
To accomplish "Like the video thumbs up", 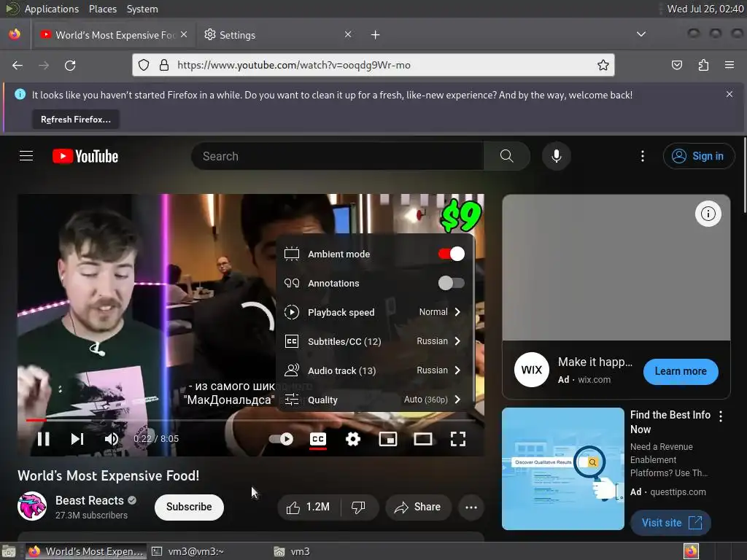I will point(309,507).
